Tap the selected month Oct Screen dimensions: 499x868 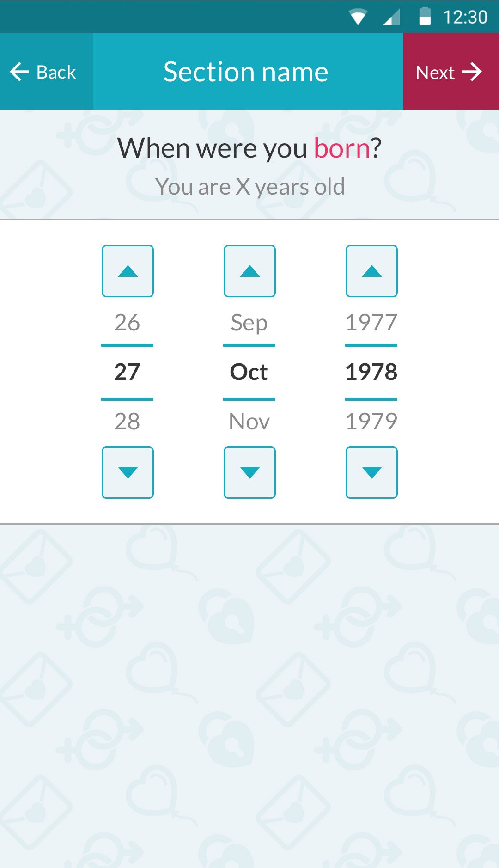click(249, 372)
